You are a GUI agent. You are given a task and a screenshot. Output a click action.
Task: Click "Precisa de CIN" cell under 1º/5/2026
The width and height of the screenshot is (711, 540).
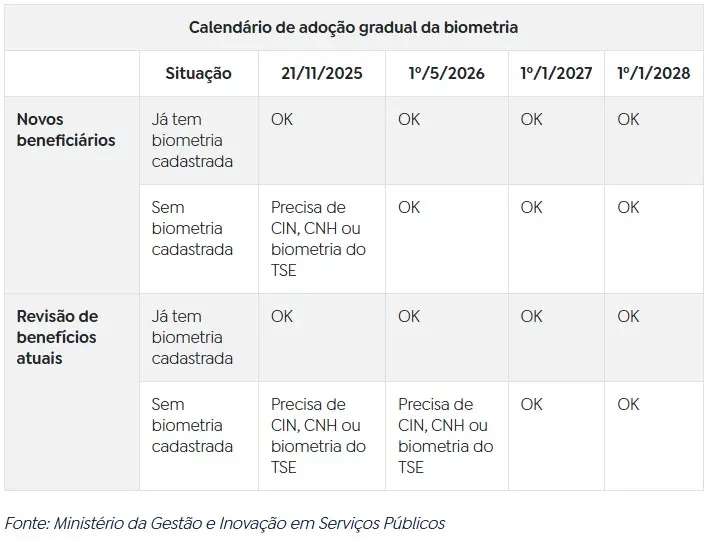click(x=445, y=435)
